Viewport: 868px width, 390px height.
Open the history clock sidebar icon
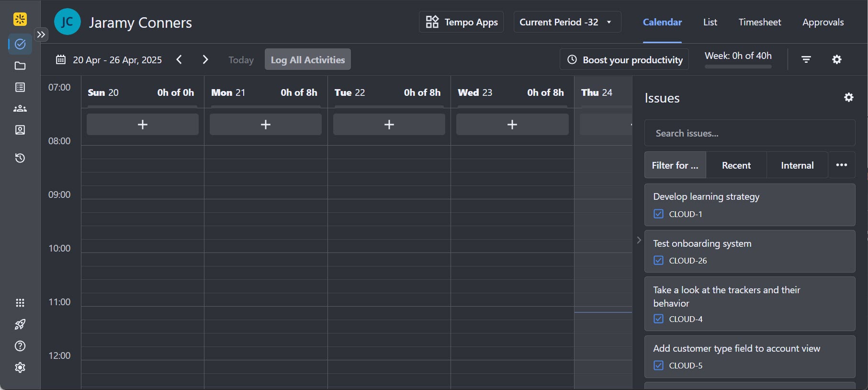click(20, 158)
